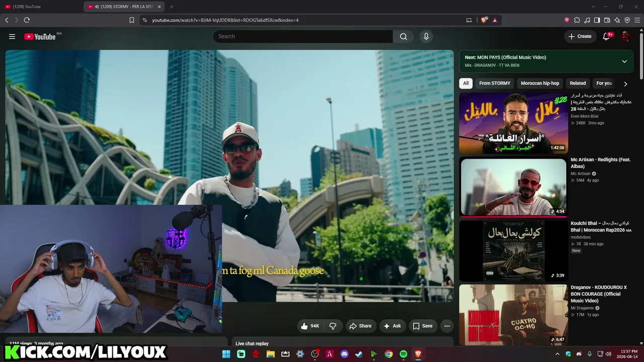Toggle the browser sidebar panel
The height and width of the screenshot is (362, 644).
click(597, 20)
